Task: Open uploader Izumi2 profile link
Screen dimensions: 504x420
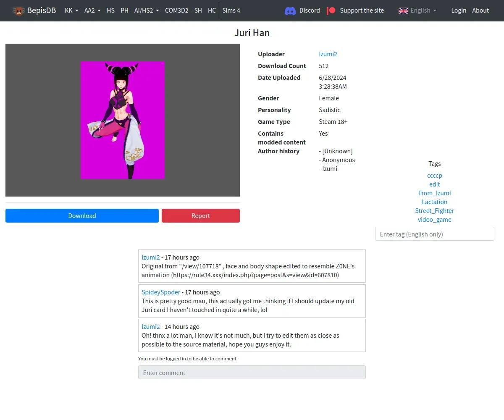Action: point(328,54)
